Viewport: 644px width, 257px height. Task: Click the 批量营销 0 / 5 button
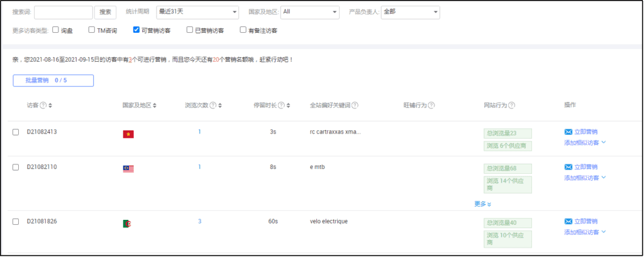coord(53,81)
